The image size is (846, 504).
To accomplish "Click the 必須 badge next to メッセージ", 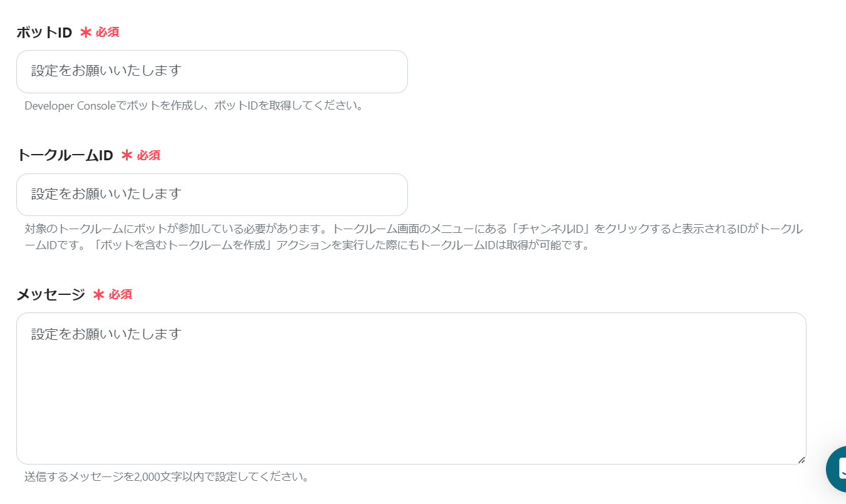I will tap(120, 294).
